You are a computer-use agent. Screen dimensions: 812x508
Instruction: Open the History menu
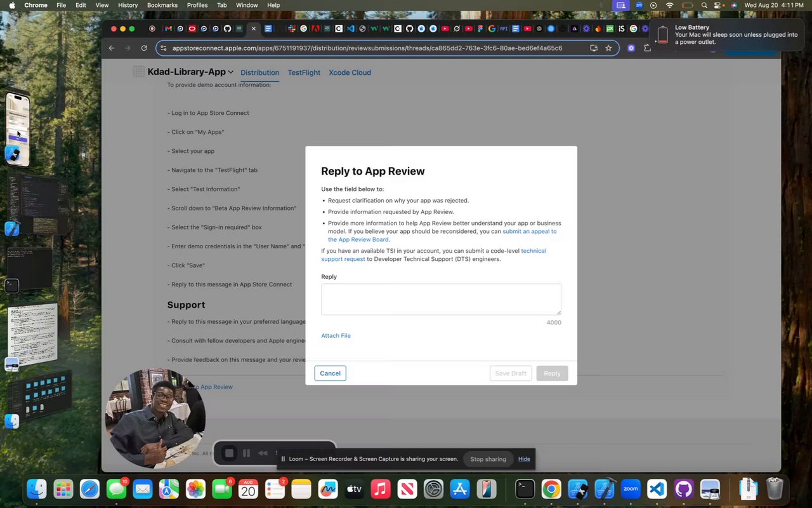pos(128,5)
